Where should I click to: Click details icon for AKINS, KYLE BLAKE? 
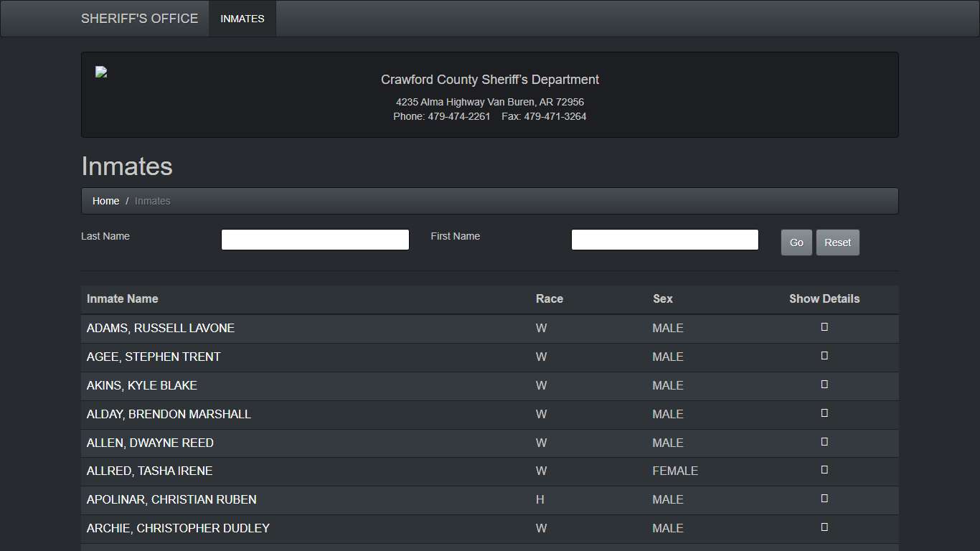(x=824, y=385)
